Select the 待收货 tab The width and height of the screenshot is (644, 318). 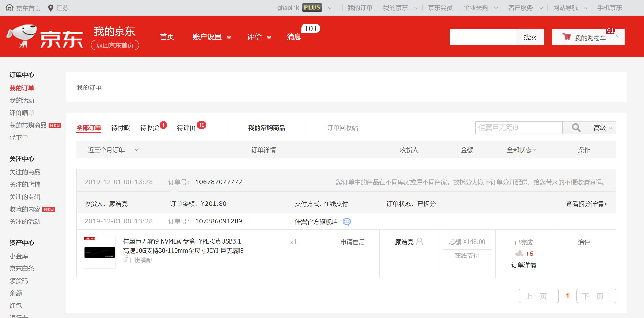(149, 128)
